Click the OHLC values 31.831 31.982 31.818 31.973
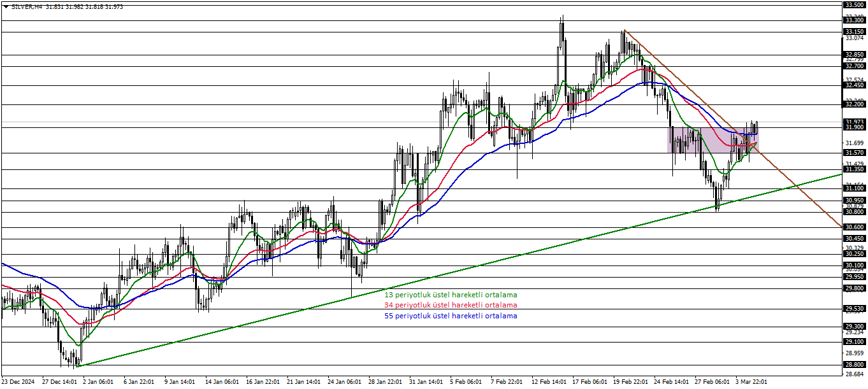 coord(85,6)
